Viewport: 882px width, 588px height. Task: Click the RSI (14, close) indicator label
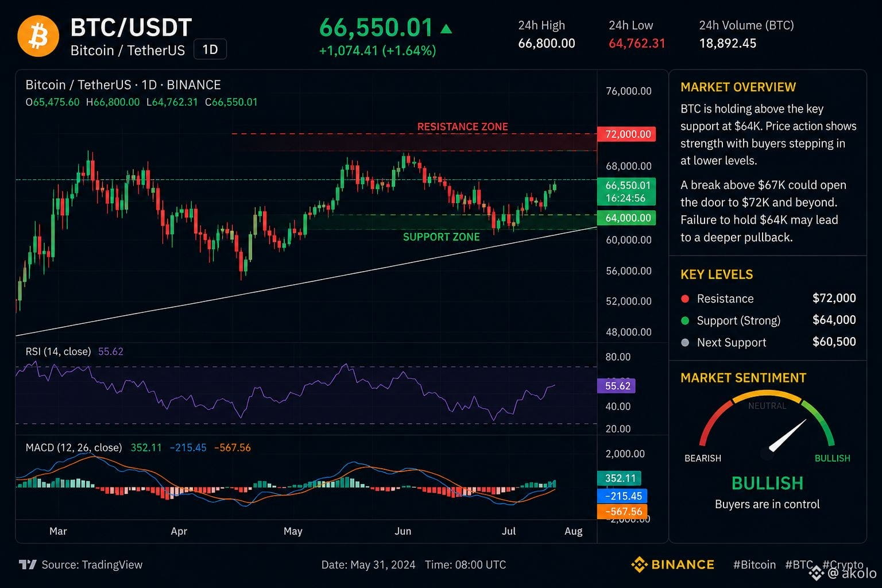click(x=58, y=351)
